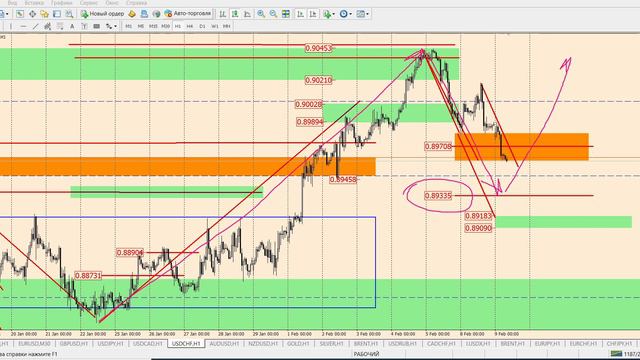This screenshot has width=640, height=360.
Task: Switch chart to Japanese candlesticks
Action: [235, 14]
